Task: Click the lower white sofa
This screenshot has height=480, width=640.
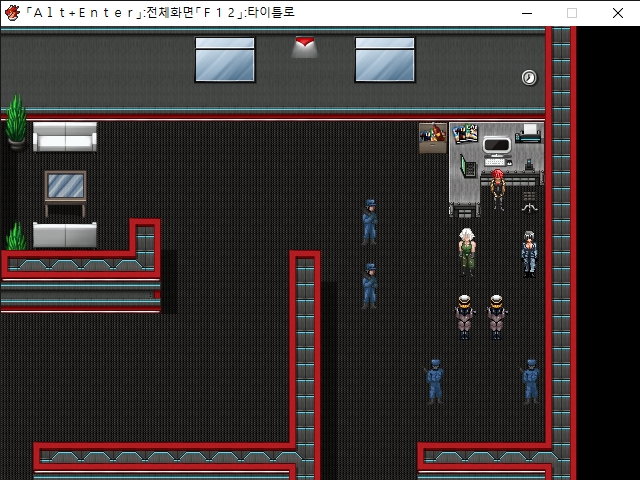Action: click(65, 235)
